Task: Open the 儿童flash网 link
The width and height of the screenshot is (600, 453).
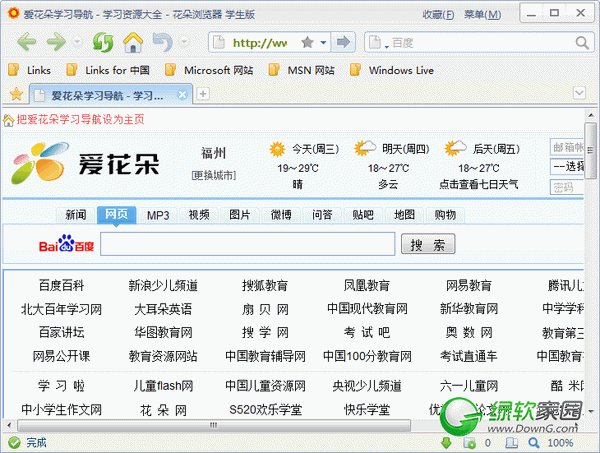Action: [163, 386]
